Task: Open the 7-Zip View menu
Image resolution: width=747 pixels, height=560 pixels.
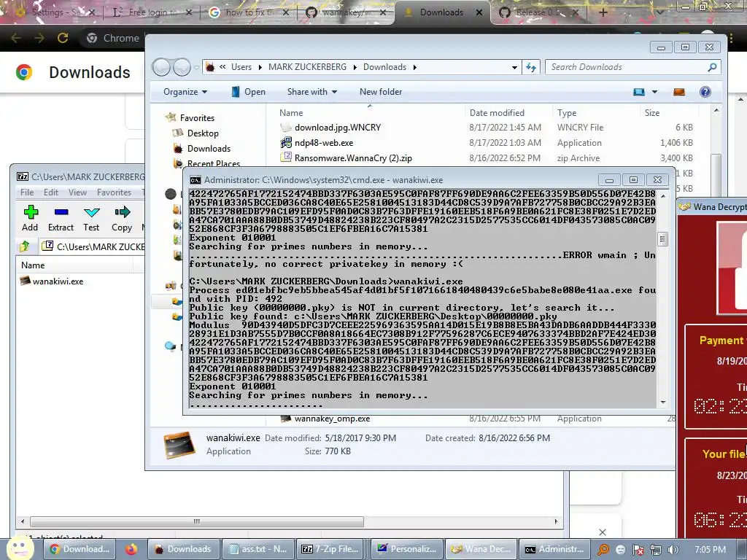Action: pyautogui.click(x=77, y=192)
